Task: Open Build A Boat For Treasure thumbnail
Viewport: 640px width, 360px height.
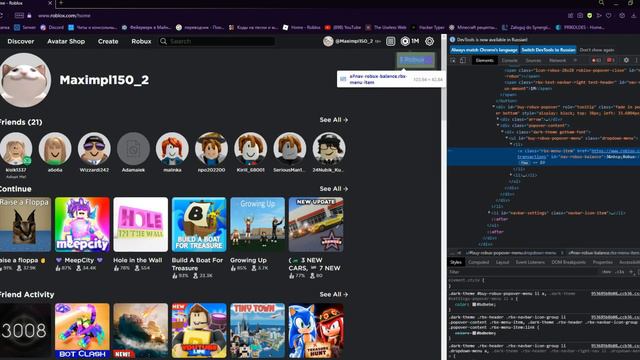Action: pos(199,224)
